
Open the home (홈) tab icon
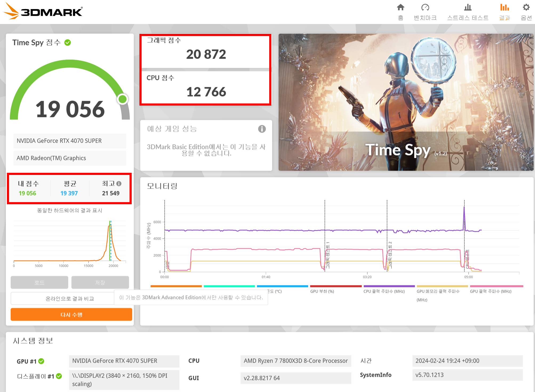pyautogui.click(x=400, y=7)
